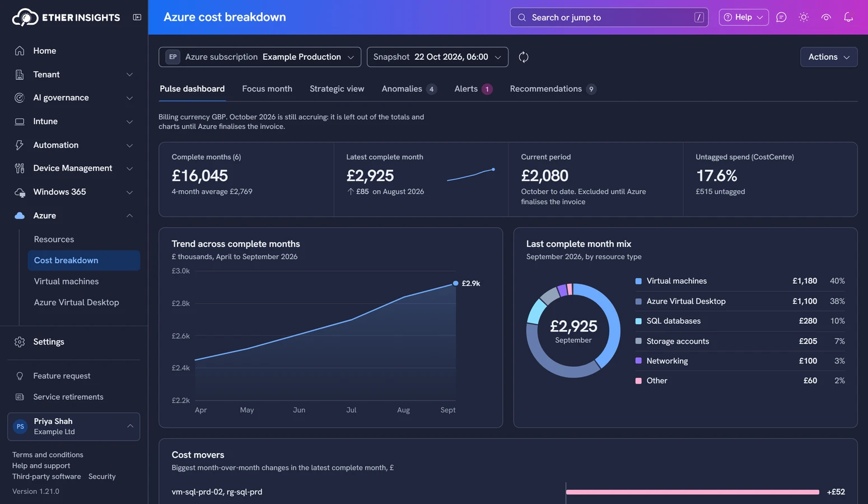Open Help and support link
The width and height of the screenshot is (868, 504).
tap(41, 465)
